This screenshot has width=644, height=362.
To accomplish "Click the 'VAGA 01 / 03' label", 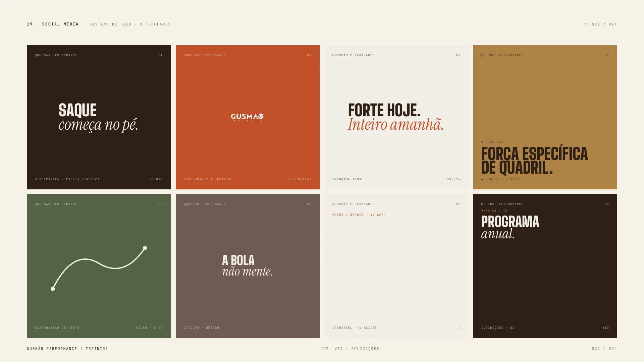I will 494,211.
